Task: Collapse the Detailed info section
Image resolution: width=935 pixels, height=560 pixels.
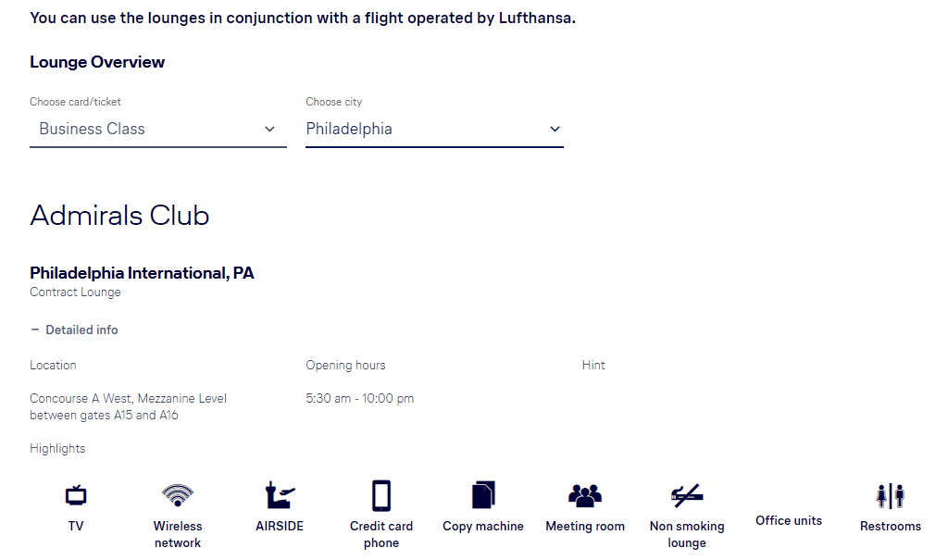Action: click(x=75, y=330)
